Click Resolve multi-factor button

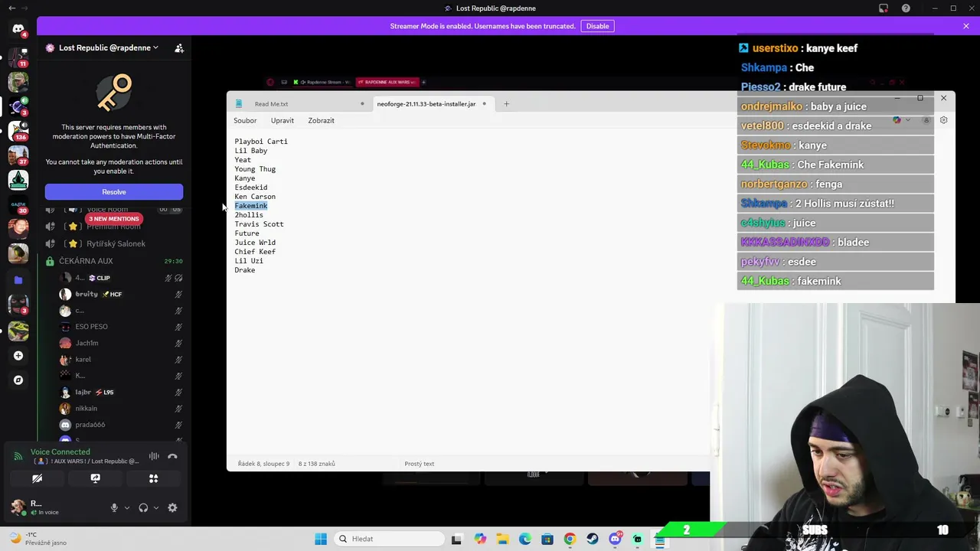coord(114,192)
